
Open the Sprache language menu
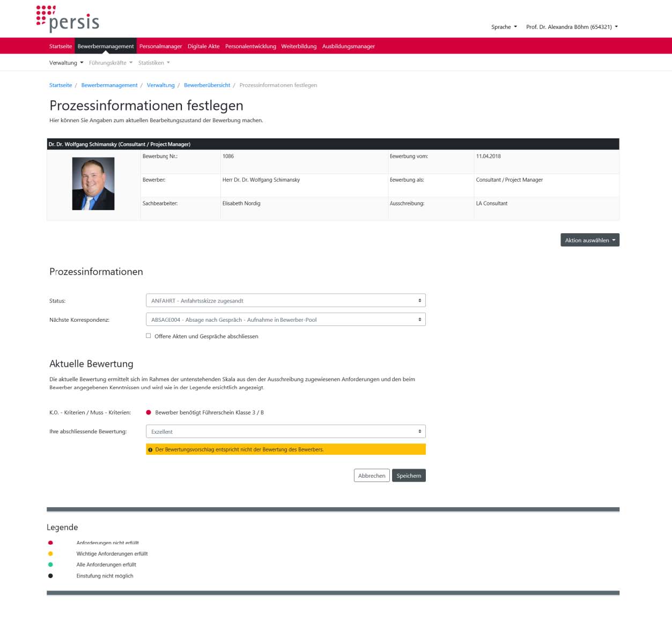point(504,27)
